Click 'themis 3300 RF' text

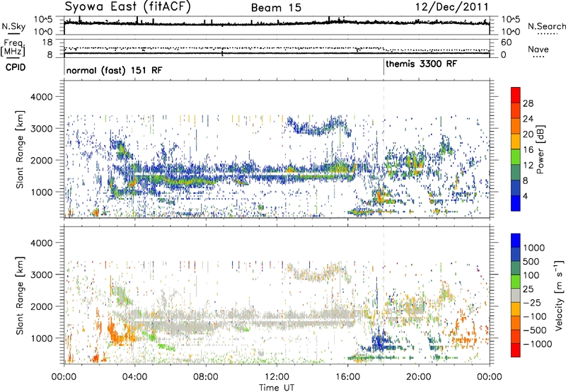click(x=421, y=64)
